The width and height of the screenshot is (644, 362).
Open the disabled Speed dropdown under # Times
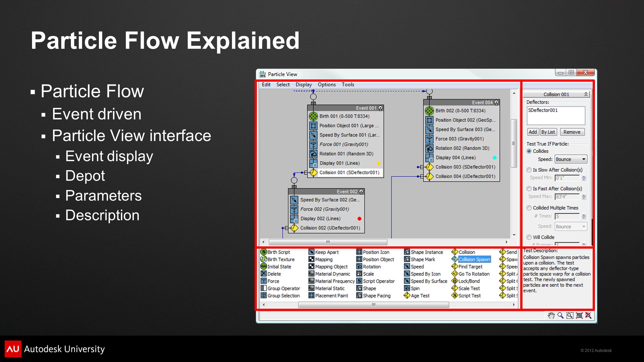click(x=571, y=227)
